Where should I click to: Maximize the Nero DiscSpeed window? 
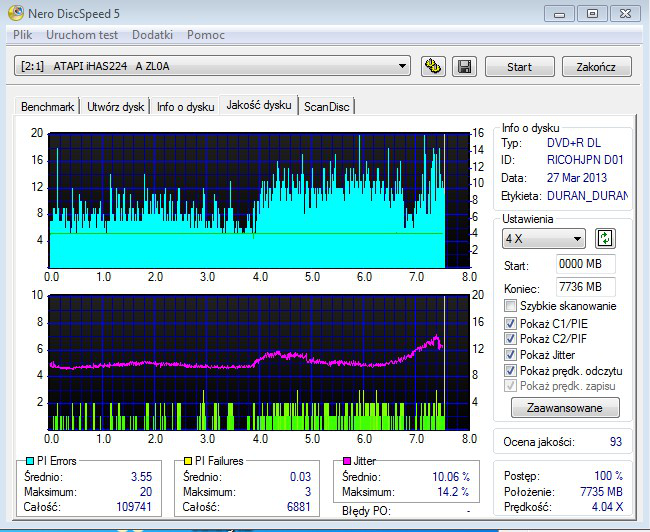pyautogui.click(x=592, y=14)
